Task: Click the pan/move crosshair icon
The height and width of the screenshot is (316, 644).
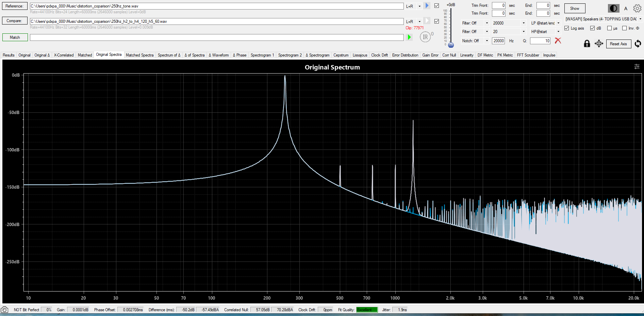Action: (x=599, y=44)
